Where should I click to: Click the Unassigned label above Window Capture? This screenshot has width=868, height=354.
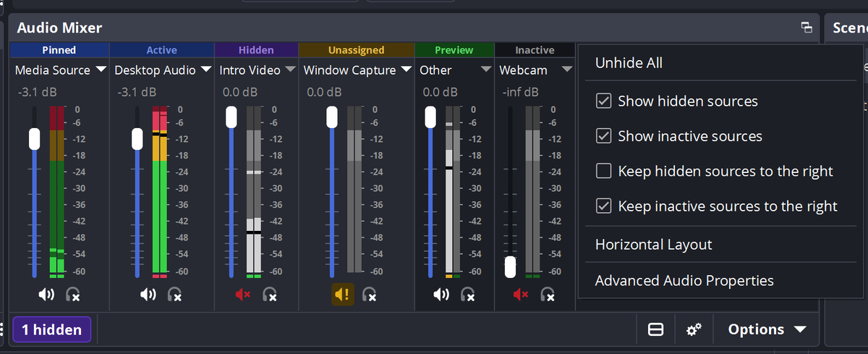click(x=357, y=50)
